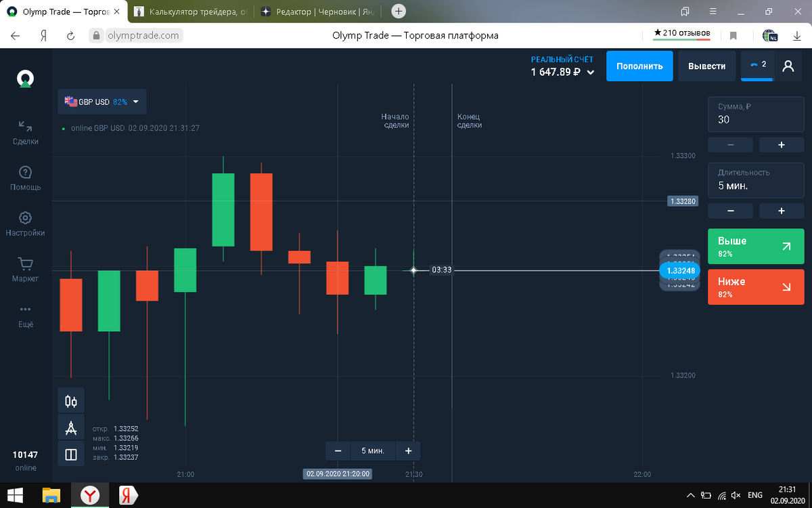Click the Вывести withdraw button
Screen dimensions: 812x508
(x=706, y=66)
